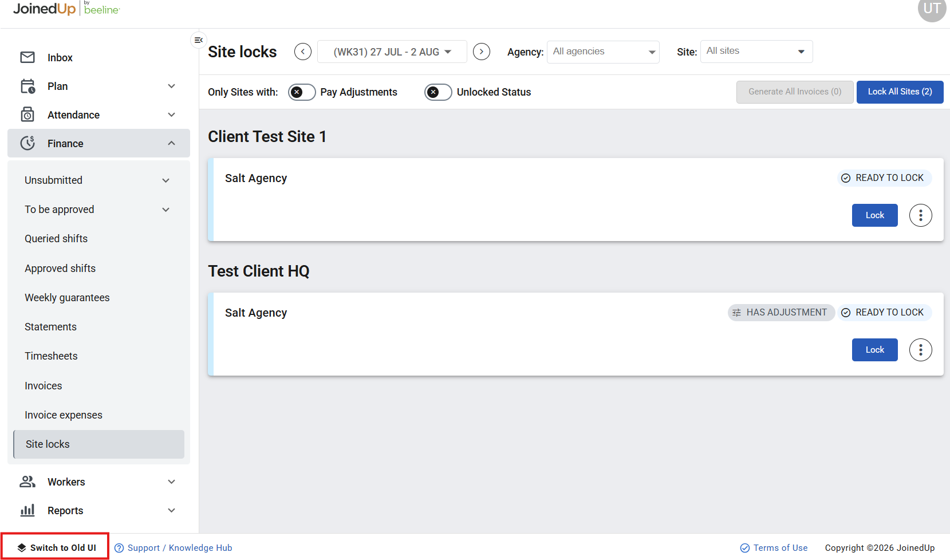Expand the To be approved submenu
The image size is (950, 560).
tap(166, 210)
